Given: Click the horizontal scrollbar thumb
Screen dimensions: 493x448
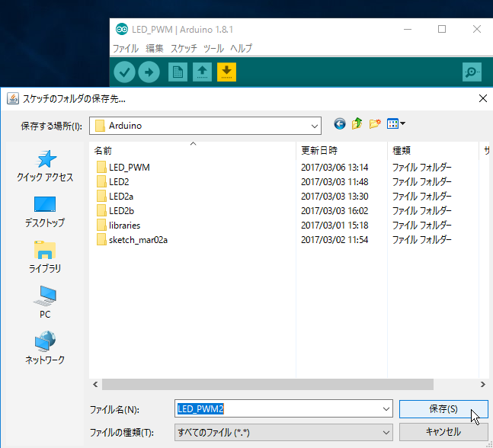Looking at the screenshot, I should (x=267, y=385).
